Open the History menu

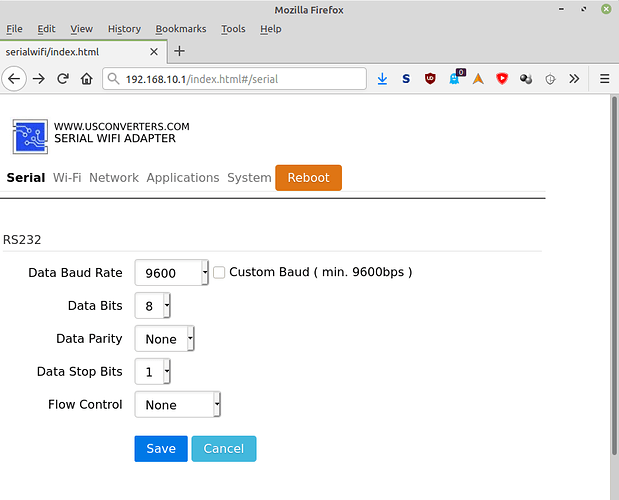[124, 29]
